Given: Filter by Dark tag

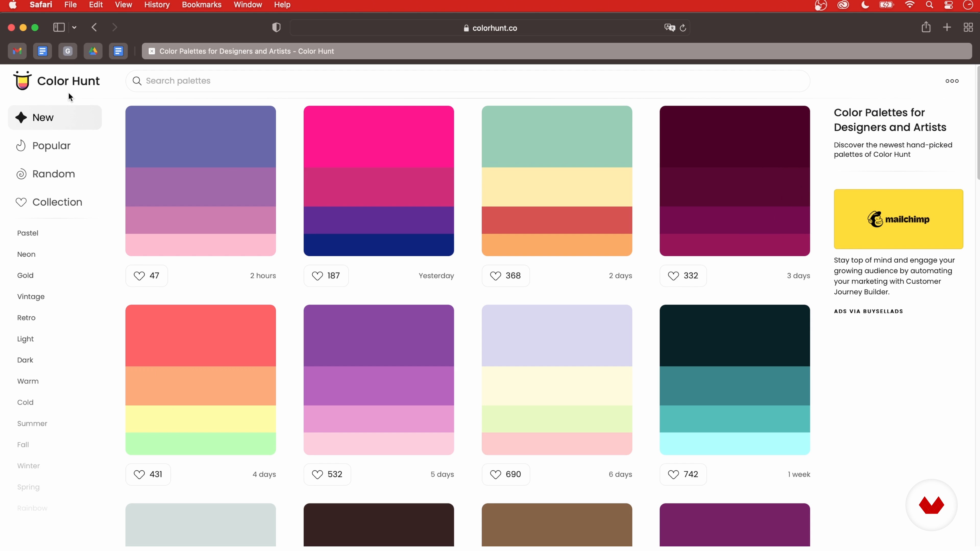Looking at the screenshot, I should click(x=25, y=360).
